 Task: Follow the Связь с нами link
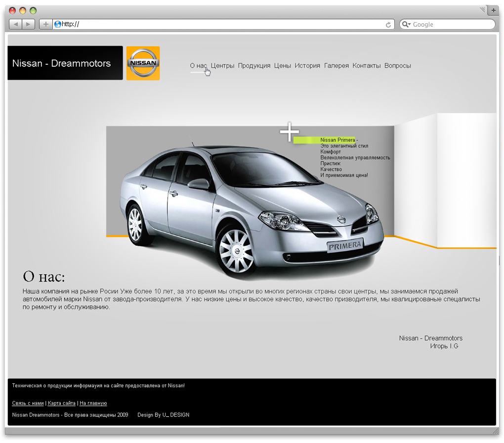[x=28, y=403]
